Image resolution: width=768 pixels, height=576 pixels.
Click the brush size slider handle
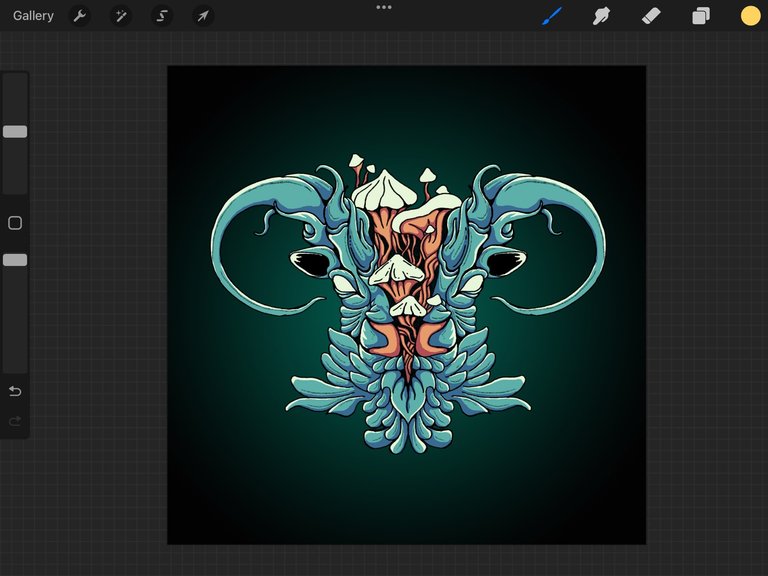pyautogui.click(x=15, y=131)
